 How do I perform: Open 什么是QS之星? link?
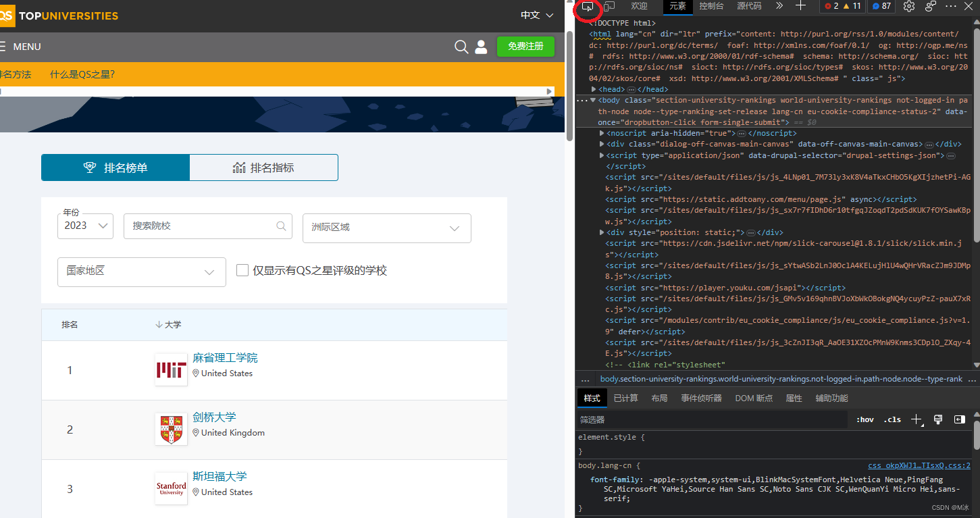pyautogui.click(x=82, y=74)
